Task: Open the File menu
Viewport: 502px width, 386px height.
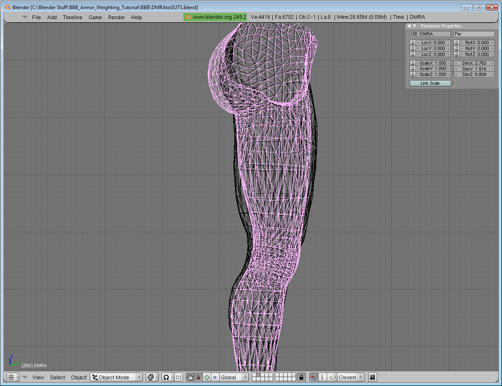Action: tap(36, 17)
